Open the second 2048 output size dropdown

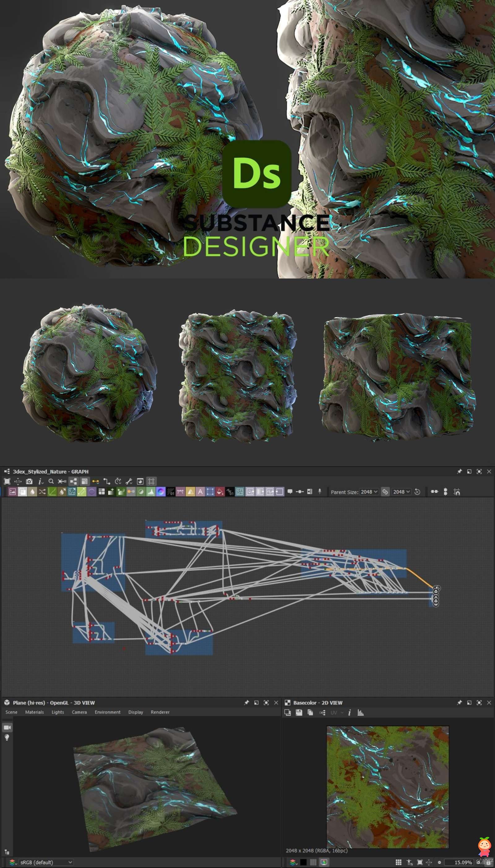(402, 492)
